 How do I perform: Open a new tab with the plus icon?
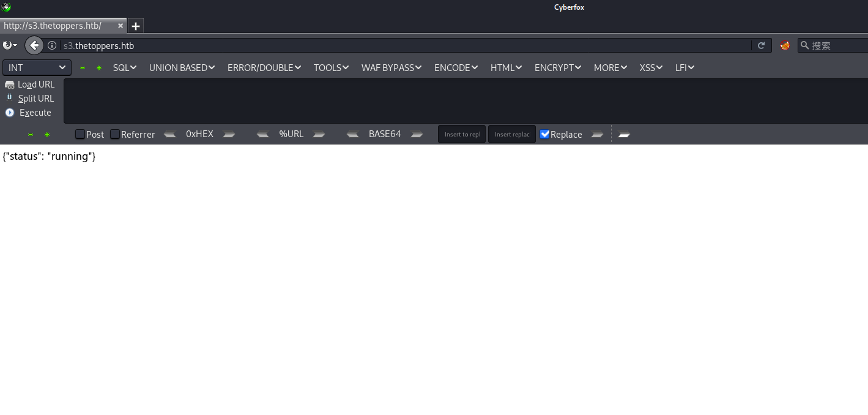(x=136, y=26)
